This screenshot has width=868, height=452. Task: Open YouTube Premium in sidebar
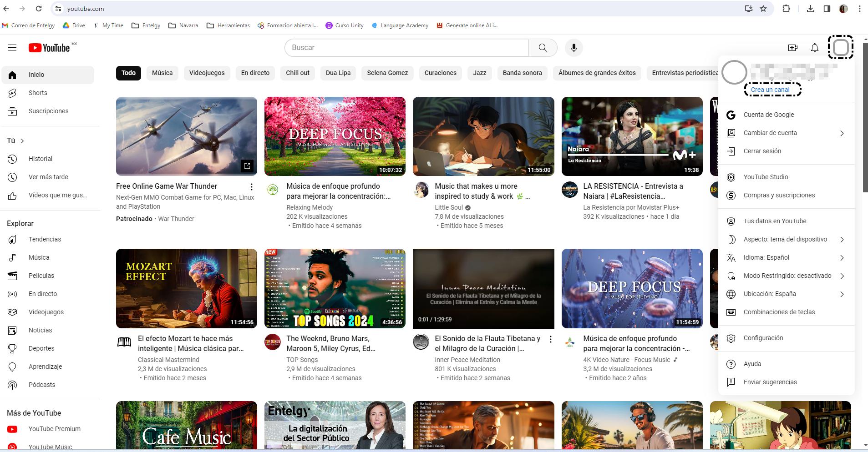coord(48,429)
